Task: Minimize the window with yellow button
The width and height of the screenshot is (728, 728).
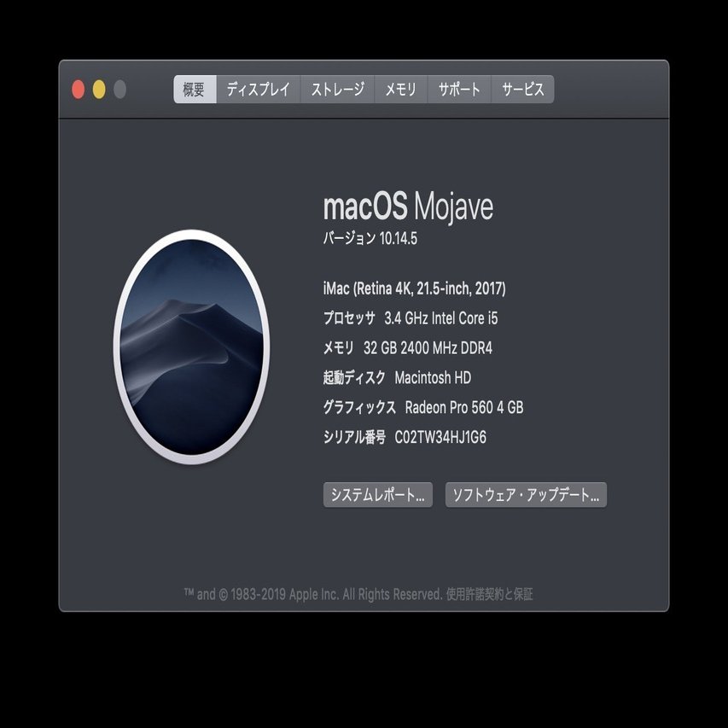Action: [99, 87]
